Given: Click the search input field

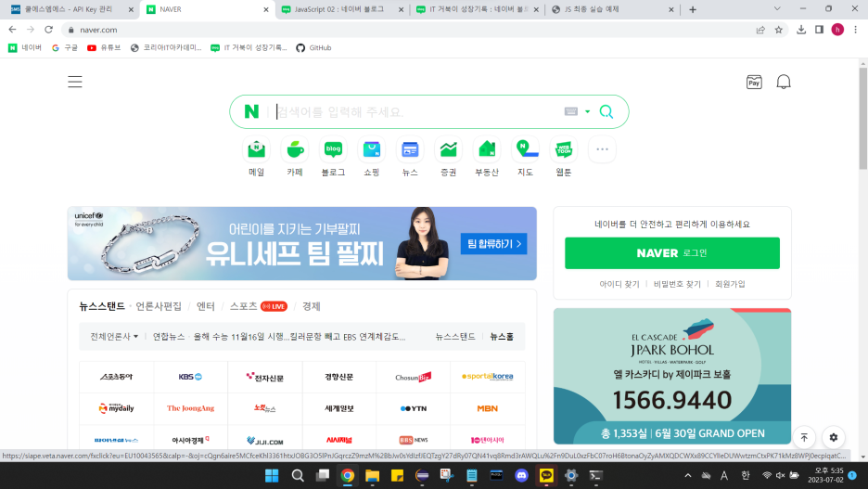Looking at the screenshot, I should (x=418, y=112).
